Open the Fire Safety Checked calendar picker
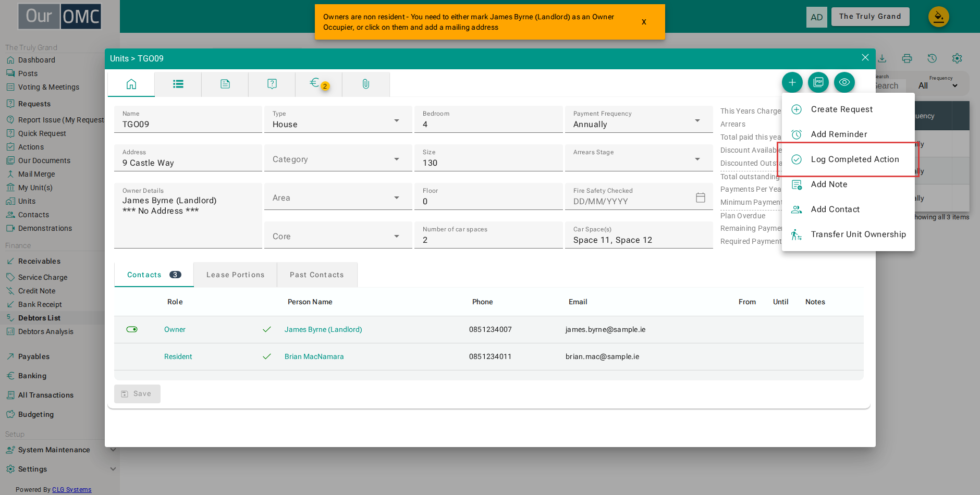 [701, 197]
